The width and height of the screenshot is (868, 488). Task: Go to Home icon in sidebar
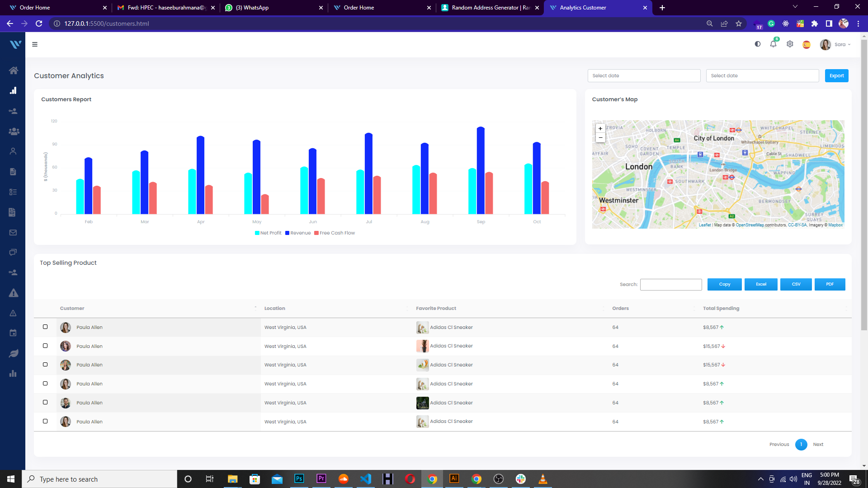tap(13, 70)
